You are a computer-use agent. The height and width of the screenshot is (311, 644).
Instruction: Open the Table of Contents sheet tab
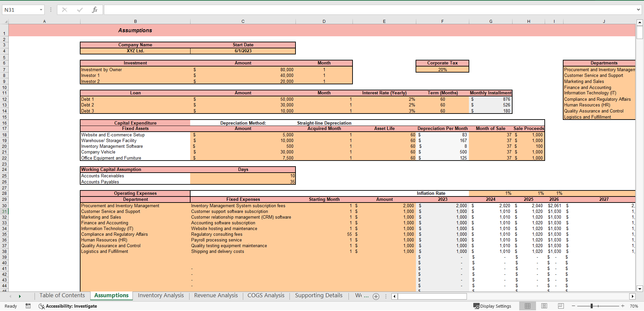pos(62,296)
